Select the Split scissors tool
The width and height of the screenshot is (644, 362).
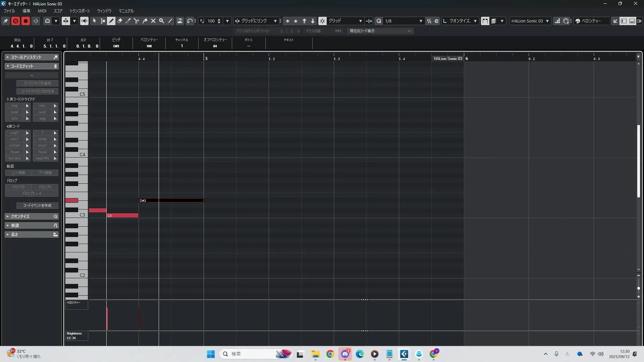[137, 21]
